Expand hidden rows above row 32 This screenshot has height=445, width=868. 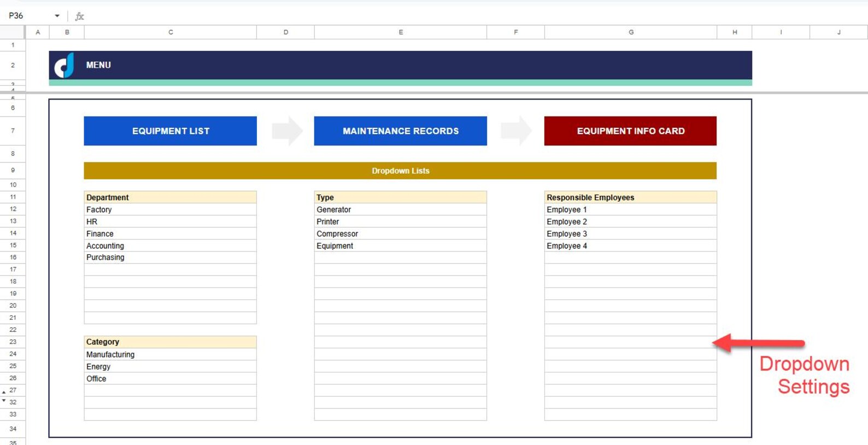click(x=4, y=401)
